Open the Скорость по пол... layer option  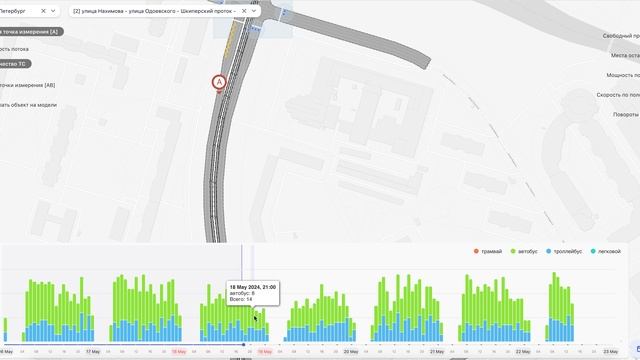[x=618, y=95]
